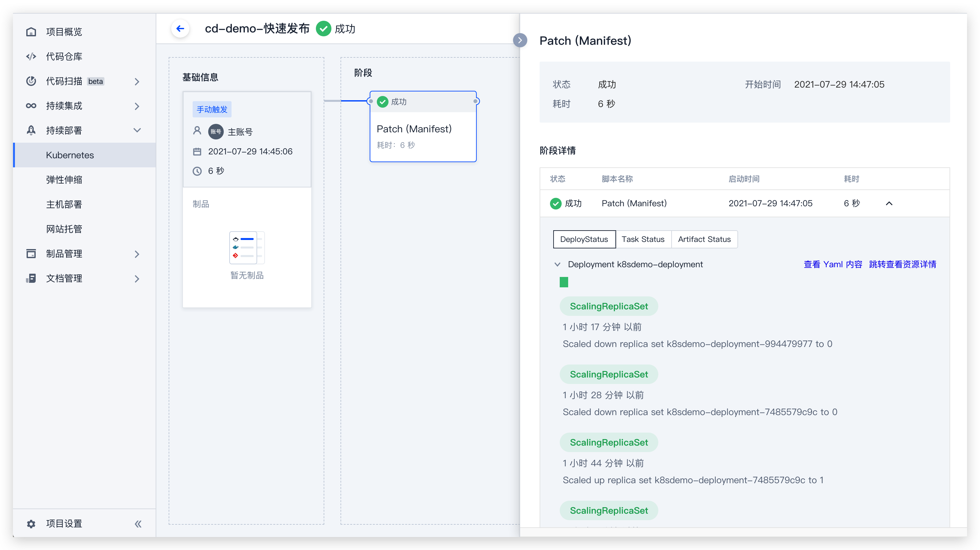
Task: Click the code repository icon
Action: coord(31,57)
